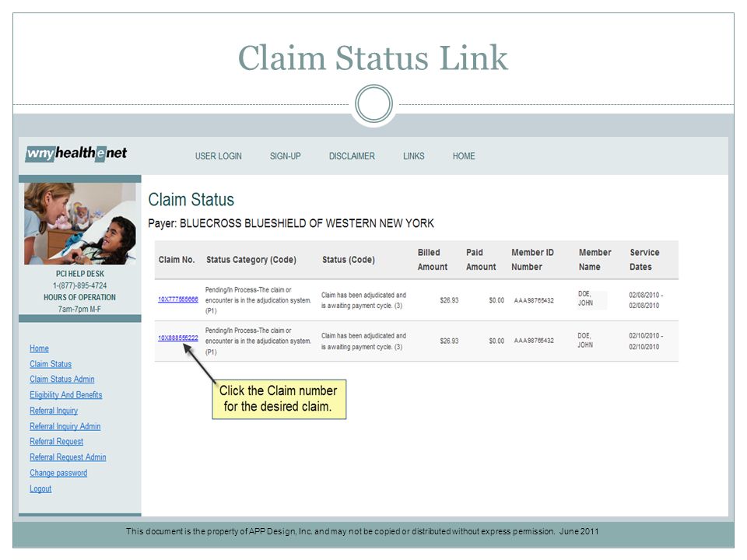747x560 pixels.
Task: Open the USER LOGIN menu item
Action: pos(218,156)
